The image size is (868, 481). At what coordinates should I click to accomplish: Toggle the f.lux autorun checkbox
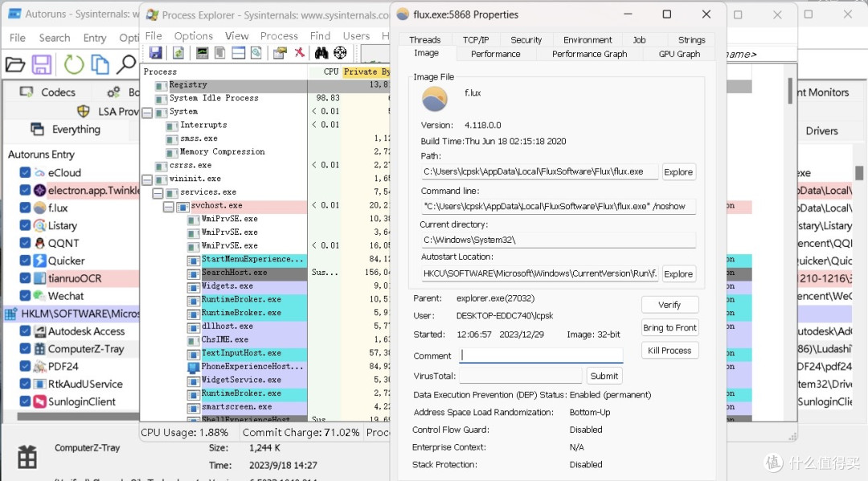pos(25,208)
